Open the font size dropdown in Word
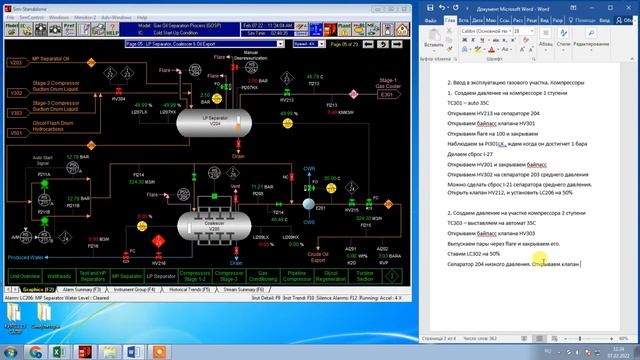Image resolution: width=640 pixels, height=360 pixels. pos(531,31)
